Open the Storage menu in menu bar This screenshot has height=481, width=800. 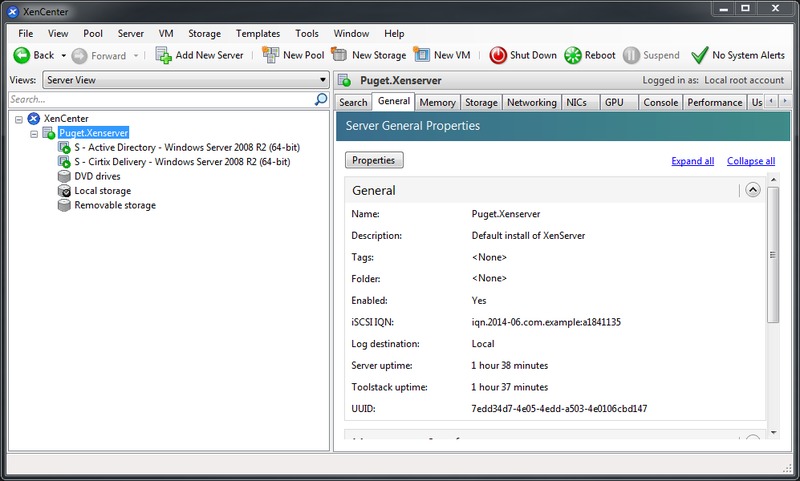(x=204, y=34)
